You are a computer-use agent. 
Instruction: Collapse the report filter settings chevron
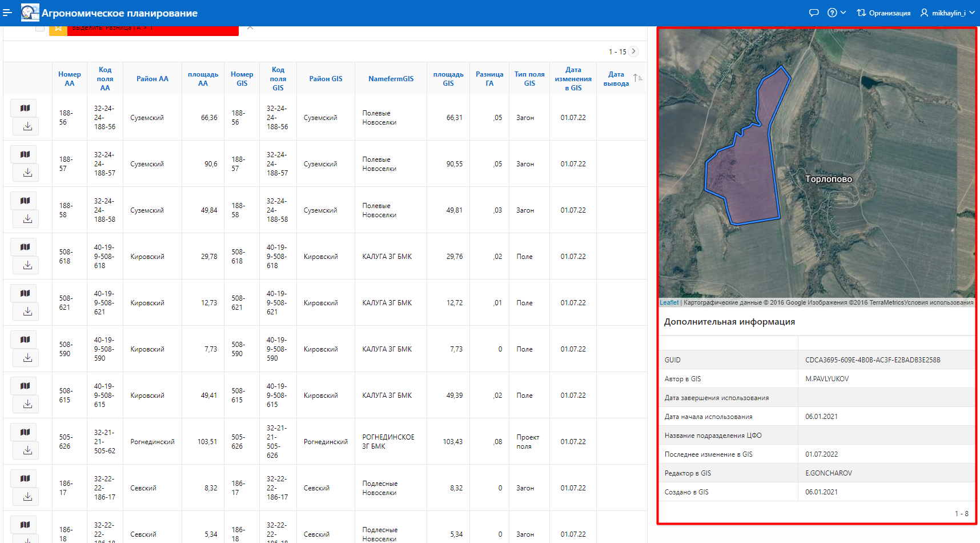coord(250,28)
